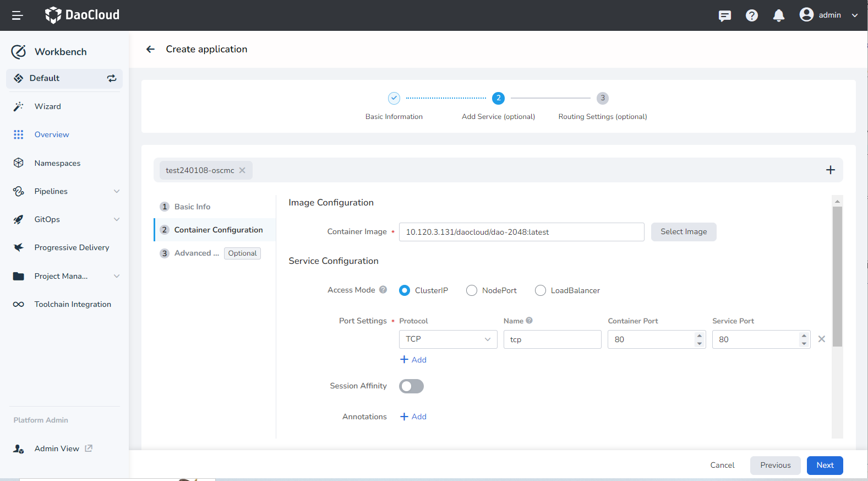868x481 pixels.
Task: Enable the Session Affinity toggle
Action: coord(411,386)
